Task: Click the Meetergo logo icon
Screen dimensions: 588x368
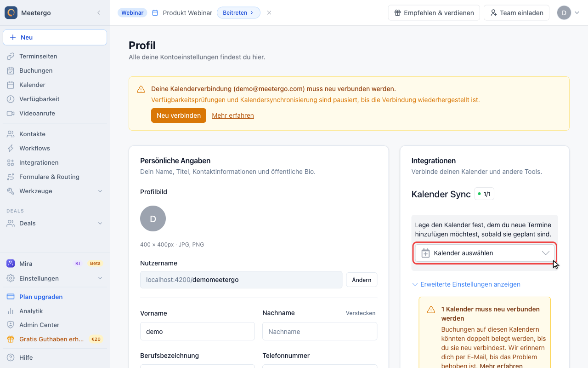Action: (11, 12)
